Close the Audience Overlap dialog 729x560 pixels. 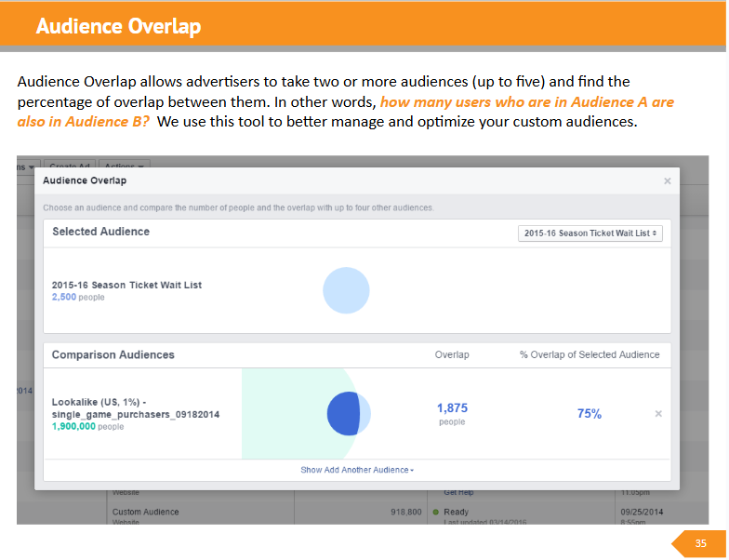pos(667,181)
